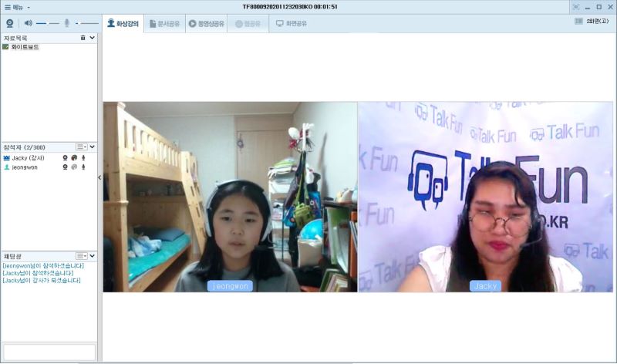Open the 메뉴 dropdown in the title bar
617x364 pixels.
click(17, 6)
